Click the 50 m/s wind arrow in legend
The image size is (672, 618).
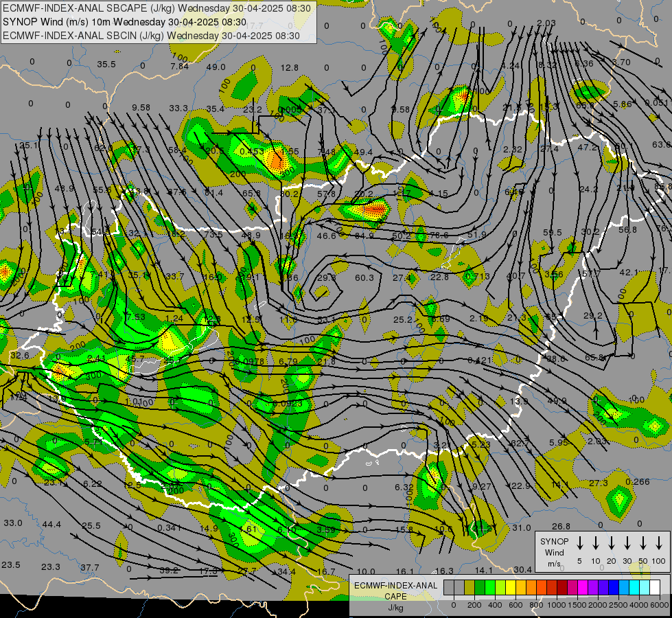643,543
